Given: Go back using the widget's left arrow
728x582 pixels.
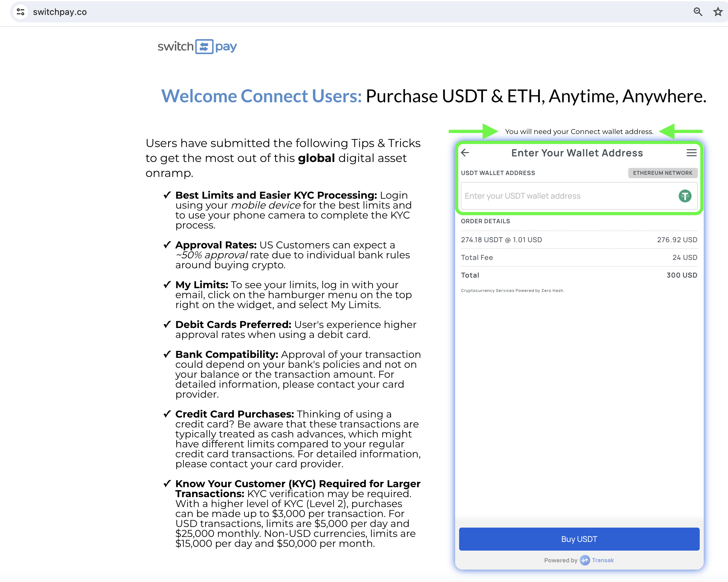Looking at the screenshot, I should 465,153.
